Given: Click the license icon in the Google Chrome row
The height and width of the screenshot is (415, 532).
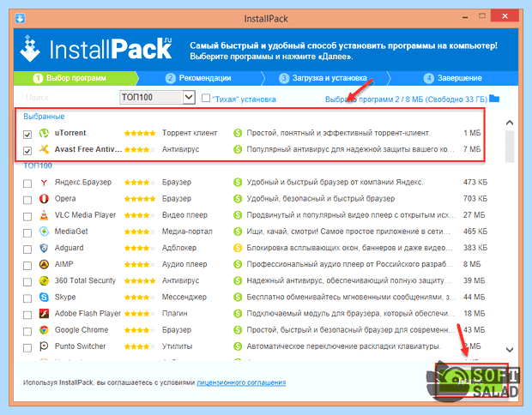Looking at the screenshot, I should (x=238, y=330).
